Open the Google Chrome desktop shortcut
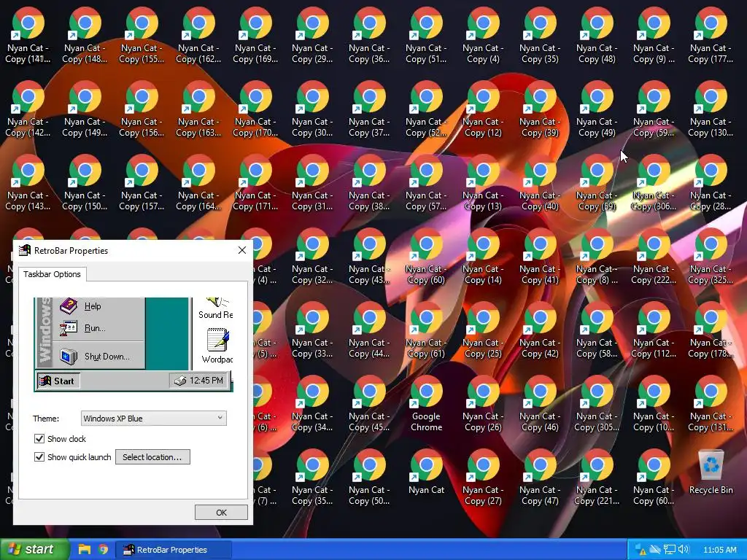Screen dimensions: 747x560 pos(426,403)
